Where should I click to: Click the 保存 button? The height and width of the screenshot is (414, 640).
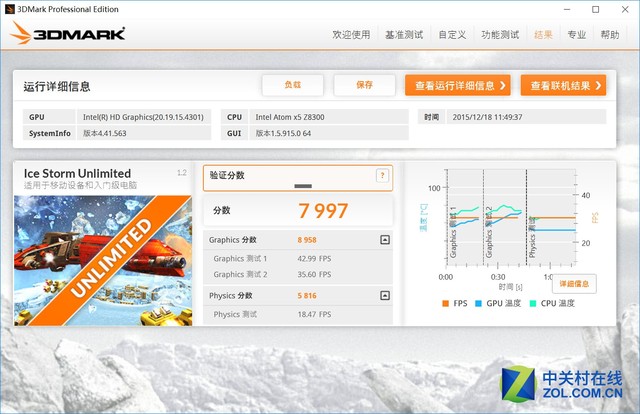click(364, 85)
